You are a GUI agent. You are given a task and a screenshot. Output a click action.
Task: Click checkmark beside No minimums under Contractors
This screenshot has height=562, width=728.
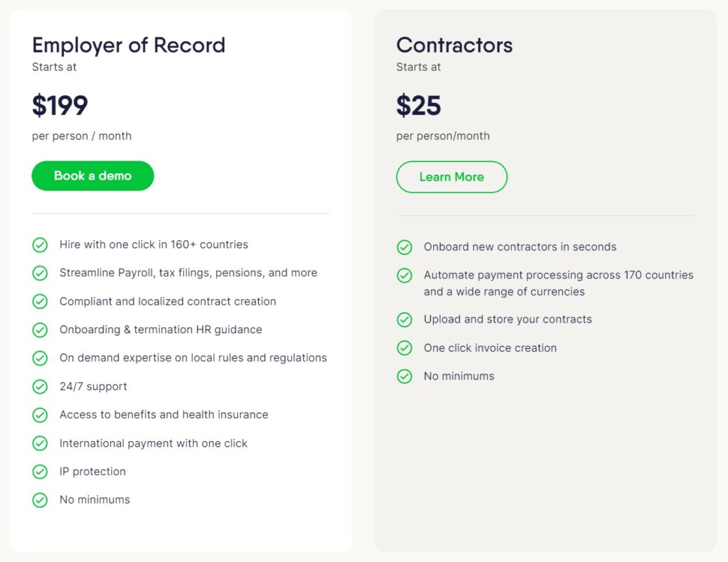pos(405,377)
